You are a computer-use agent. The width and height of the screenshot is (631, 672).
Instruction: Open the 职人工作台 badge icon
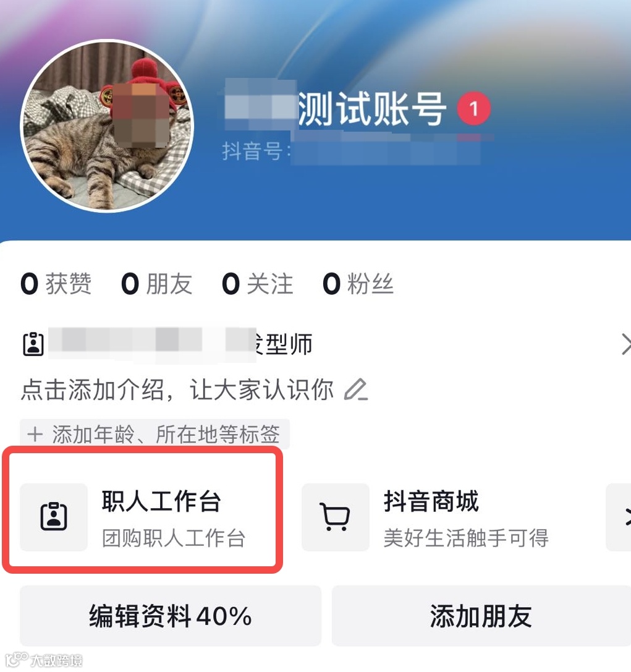pos(54,517)
